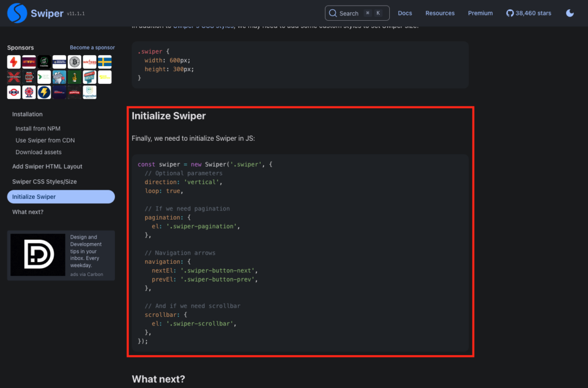Open the Docs menu
This screenshot has height=388, width=588.
click(x=405, y=13)
